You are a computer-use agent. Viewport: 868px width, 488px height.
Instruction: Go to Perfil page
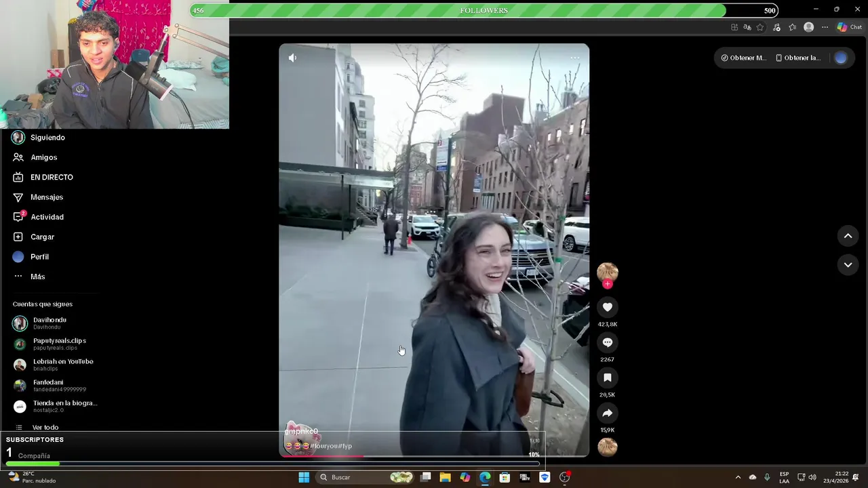[31, 257]
